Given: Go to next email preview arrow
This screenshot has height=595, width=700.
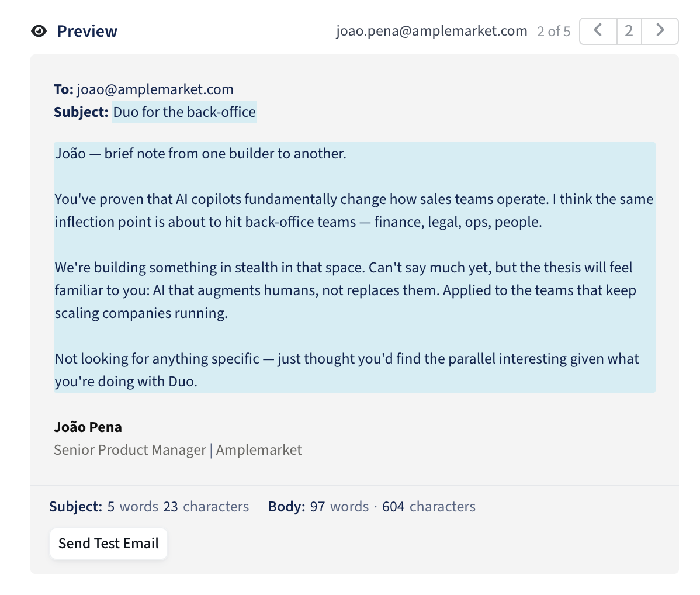Looking at the screenshot, I should coord(660,31).
